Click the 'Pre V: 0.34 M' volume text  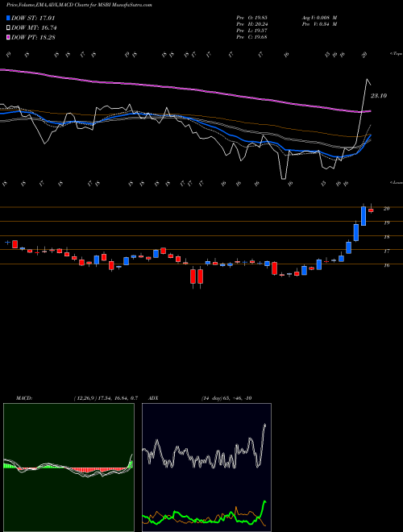(319, 24)
